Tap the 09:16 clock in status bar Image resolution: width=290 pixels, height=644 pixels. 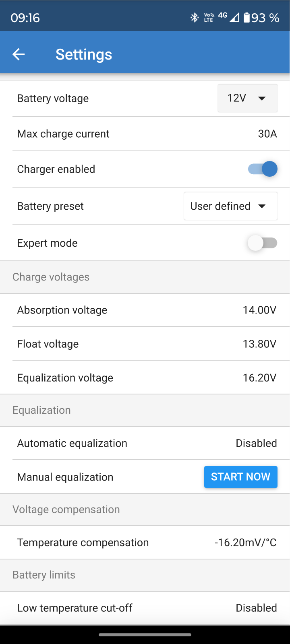pyautogui.click(x=25, y=18)
